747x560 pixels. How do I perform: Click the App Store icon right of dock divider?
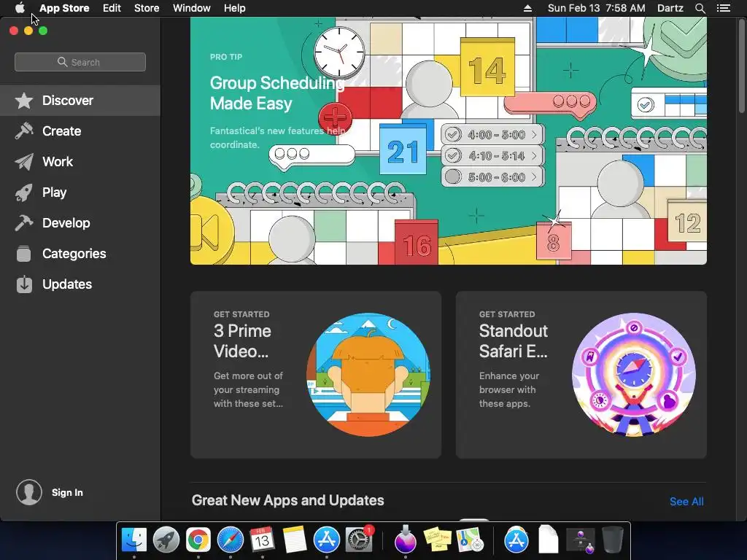[x=516, y=540]
